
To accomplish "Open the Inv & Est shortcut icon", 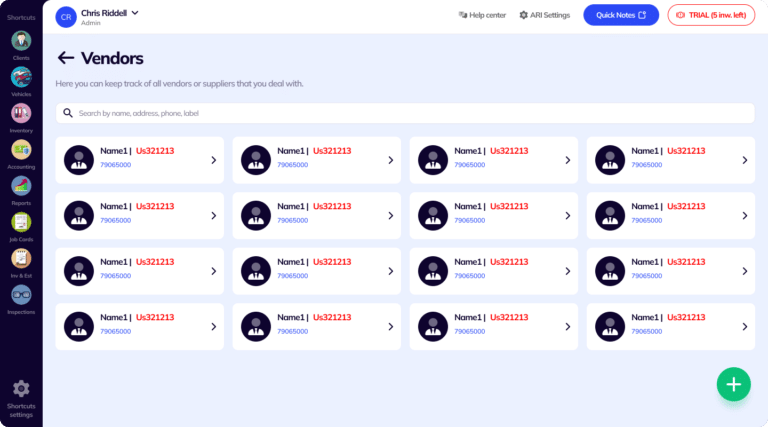I will pos(21,258).
